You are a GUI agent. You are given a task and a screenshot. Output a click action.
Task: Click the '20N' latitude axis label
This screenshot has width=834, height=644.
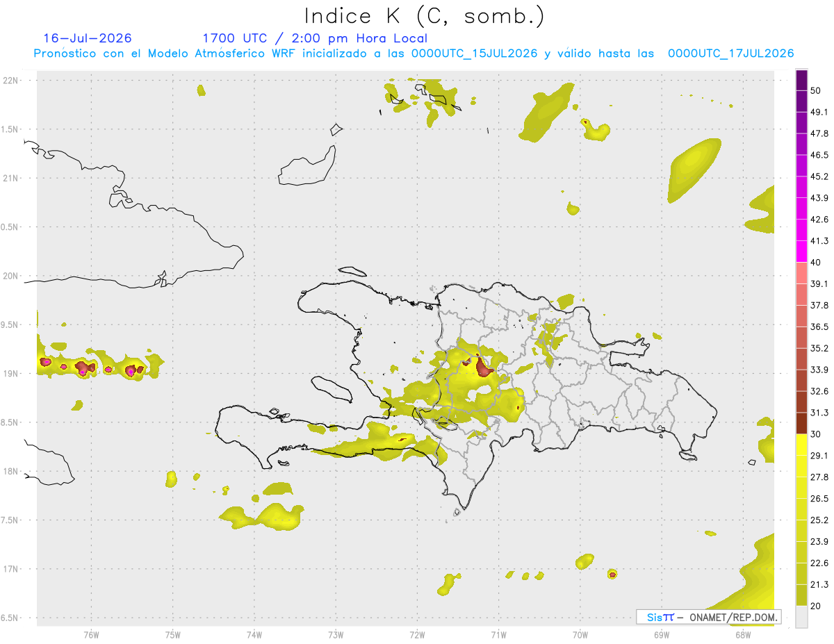click(x=10, y=276)
